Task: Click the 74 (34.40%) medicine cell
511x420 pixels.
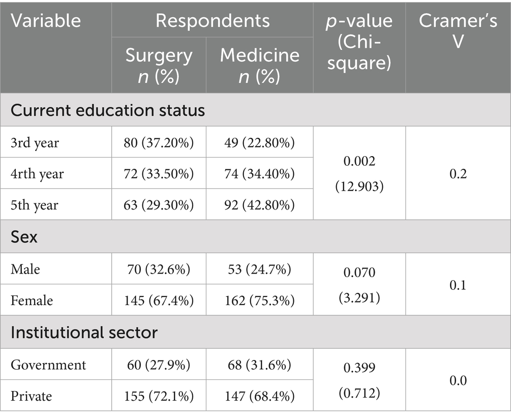Action: click(259, 174)
